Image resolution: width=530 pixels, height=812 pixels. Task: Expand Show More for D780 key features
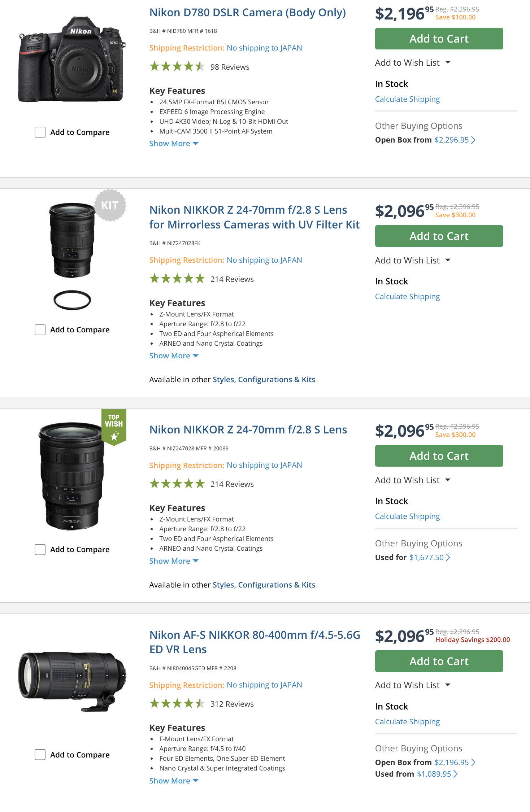(x=174, y=144)
